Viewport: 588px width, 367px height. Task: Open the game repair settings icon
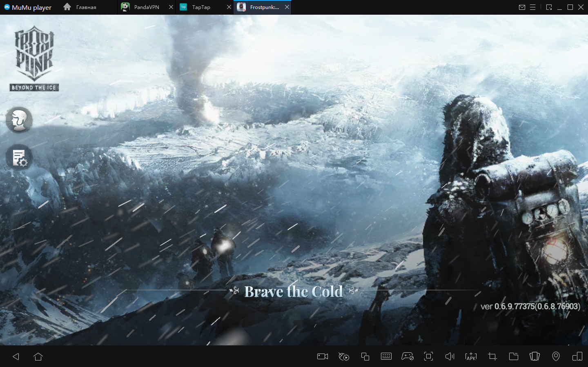[x=19, y=158]
